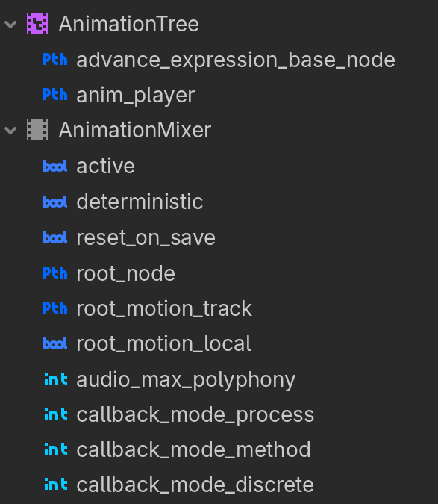Image resolution: width=438 pixels, height=504 pixels.
Task: Click the Pth icon next to root_motion_track
Action: (x=55, y=308)
